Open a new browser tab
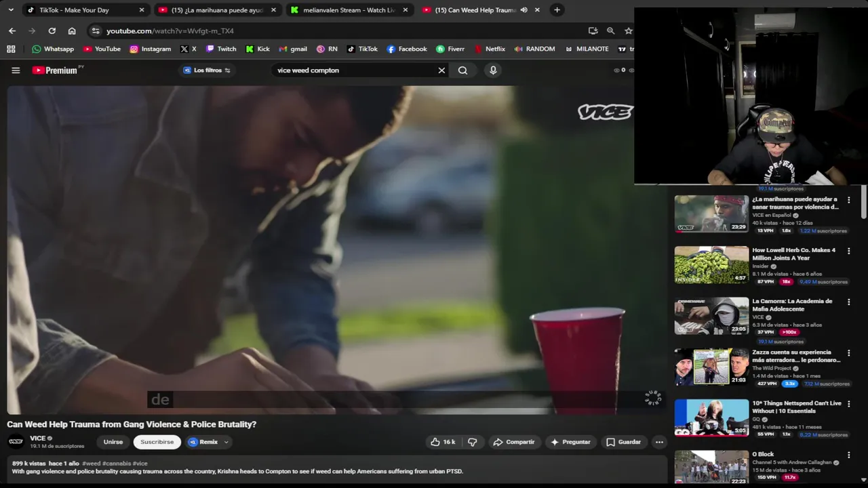The image size is (868, 488). click(557, 10)
